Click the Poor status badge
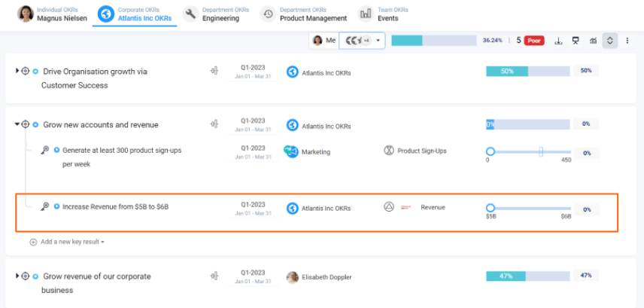The width and height of the screenshot is (644, 308). tap(534, 41)
